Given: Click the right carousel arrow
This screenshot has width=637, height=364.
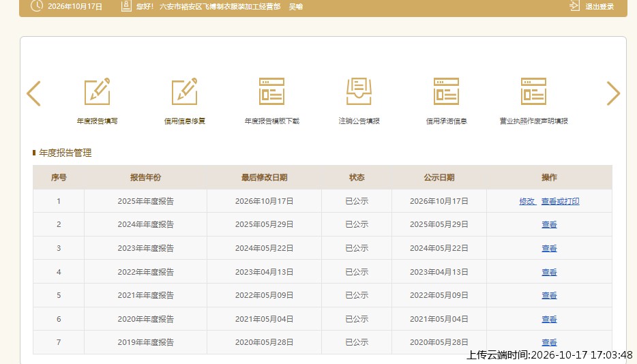Looking at the screenshot, I should (613, 93).
